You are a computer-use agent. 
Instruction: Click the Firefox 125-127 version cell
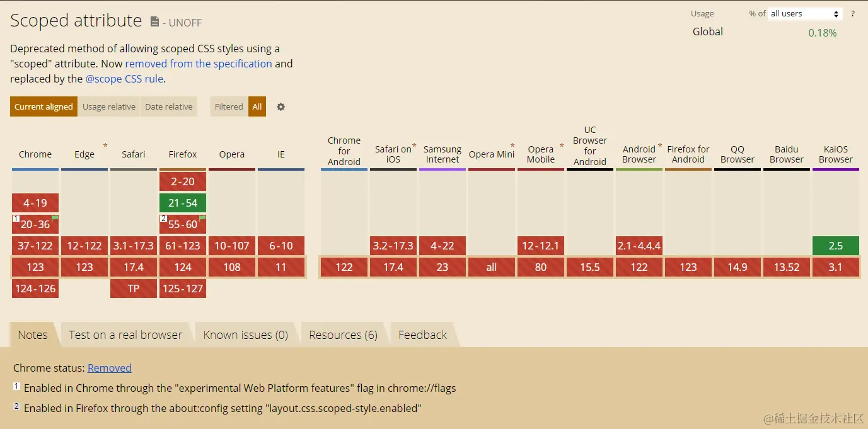(x=183, y=289)
